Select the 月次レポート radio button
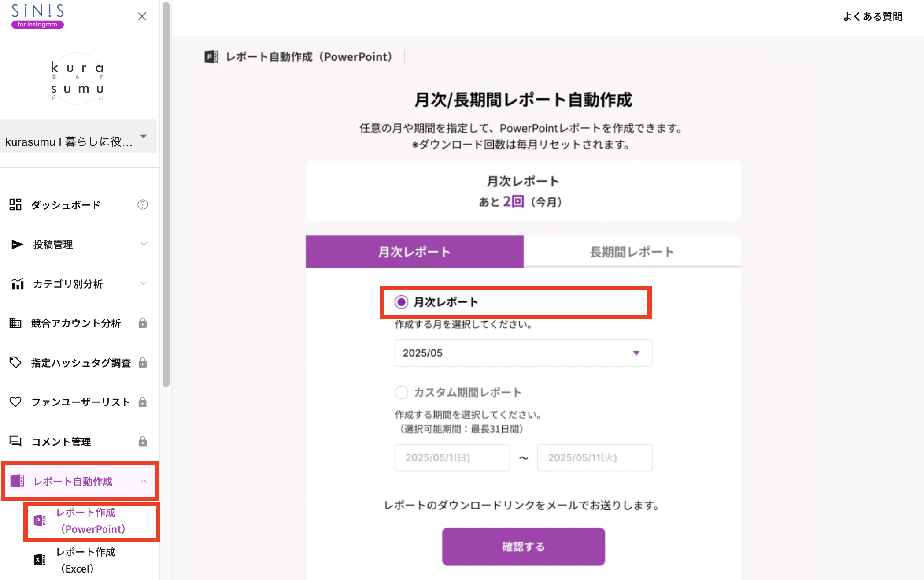Viewport: 924px width, 580px height. click(401, 302)
